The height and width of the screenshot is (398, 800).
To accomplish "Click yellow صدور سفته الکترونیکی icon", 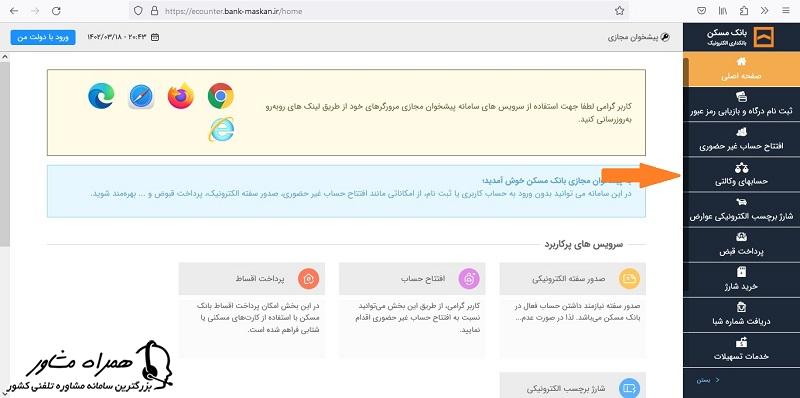I will [x=628, y=279].
